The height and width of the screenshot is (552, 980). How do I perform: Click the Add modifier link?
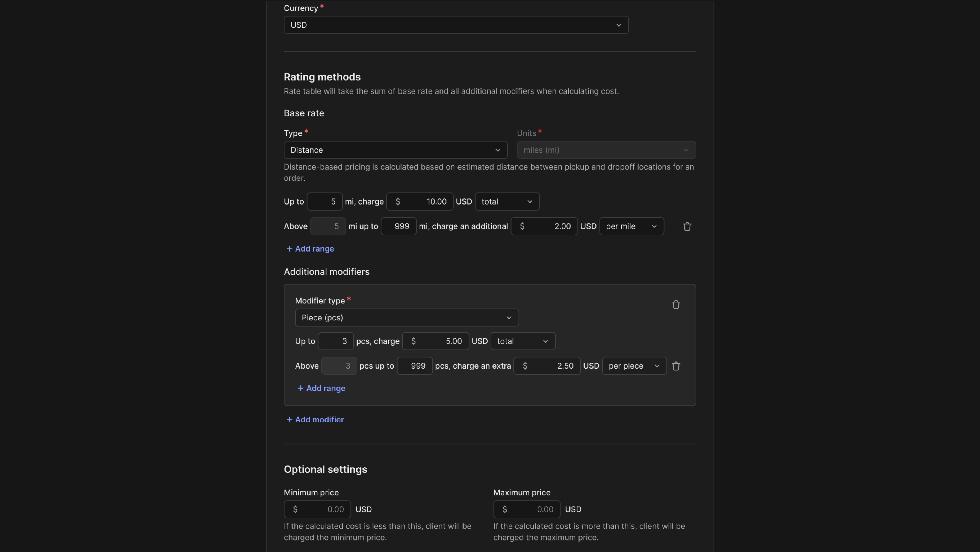tap(315, 419)
